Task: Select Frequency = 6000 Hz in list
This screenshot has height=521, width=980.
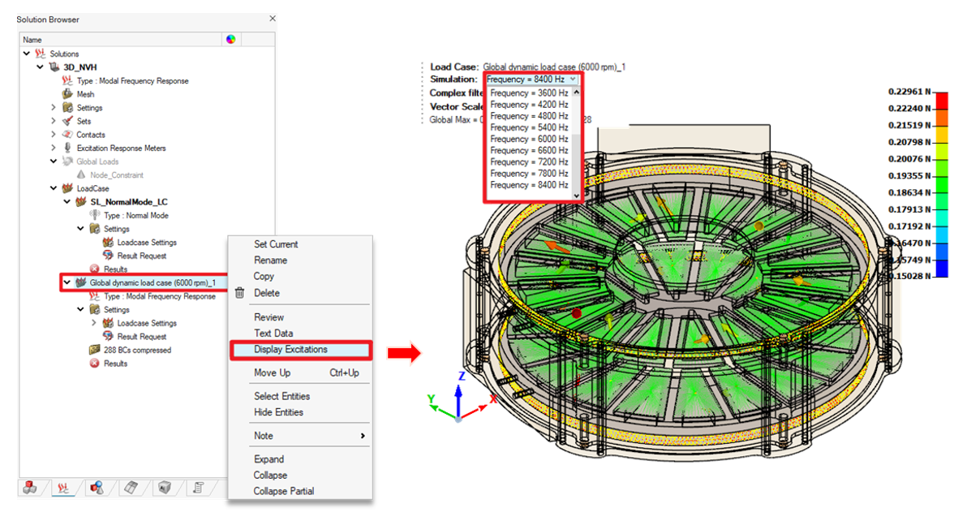Action: [529, 139]
